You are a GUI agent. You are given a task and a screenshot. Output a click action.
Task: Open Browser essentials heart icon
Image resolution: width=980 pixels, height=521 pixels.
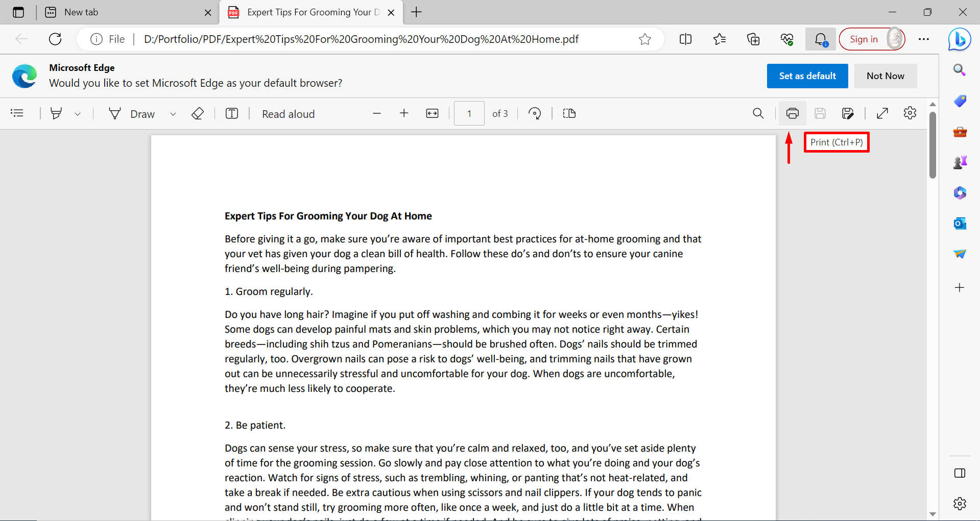(787, 39)
